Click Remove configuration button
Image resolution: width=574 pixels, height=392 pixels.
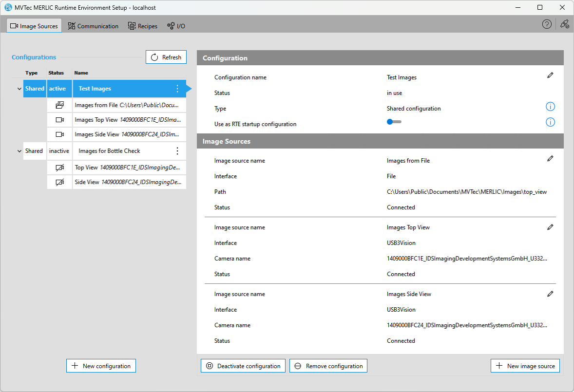tap(328, 366)
